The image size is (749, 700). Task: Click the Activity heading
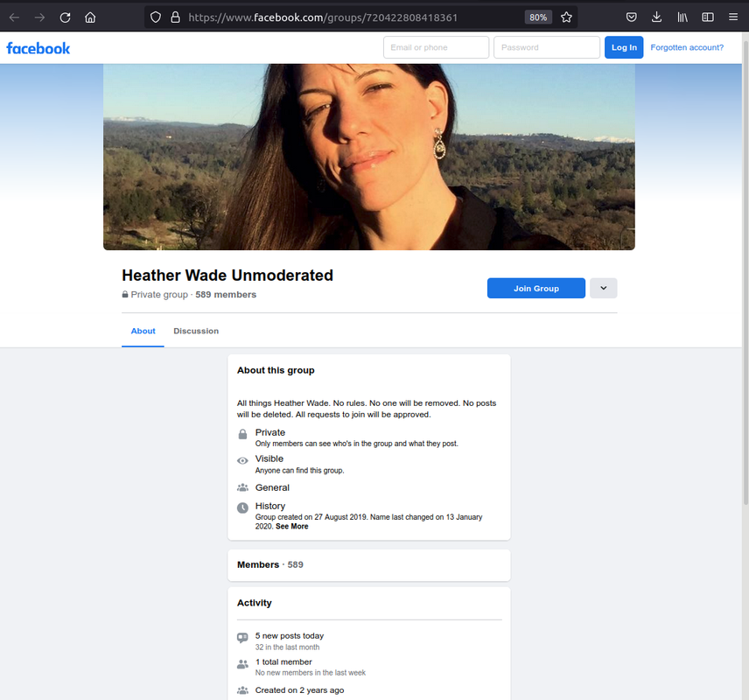coord(254,603)
